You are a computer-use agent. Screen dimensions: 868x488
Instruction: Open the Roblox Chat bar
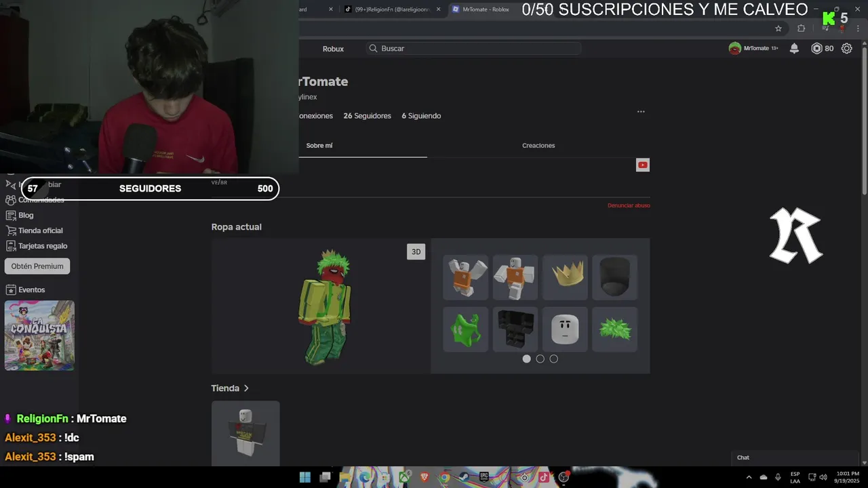(x=795, y=457)
